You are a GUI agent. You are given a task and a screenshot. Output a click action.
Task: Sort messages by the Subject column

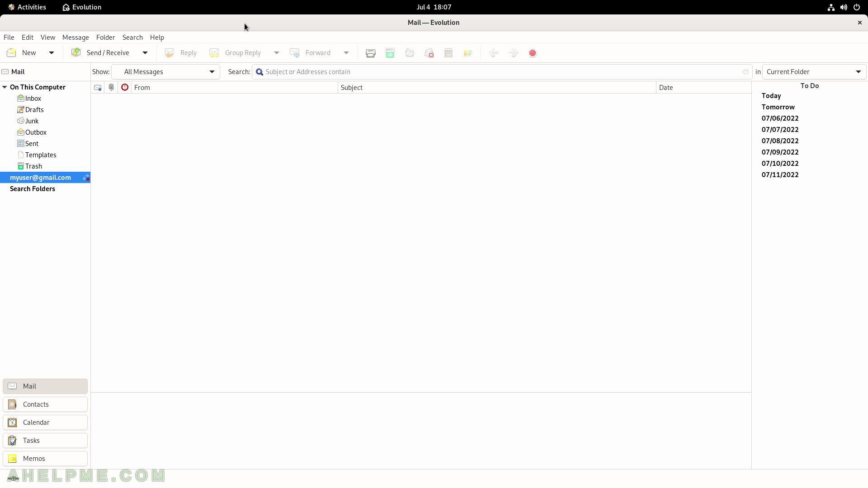click(x=497, y=88)
